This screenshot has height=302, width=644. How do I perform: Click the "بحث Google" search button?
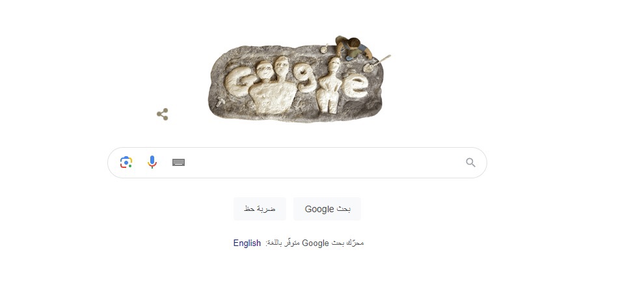[327, 209]
